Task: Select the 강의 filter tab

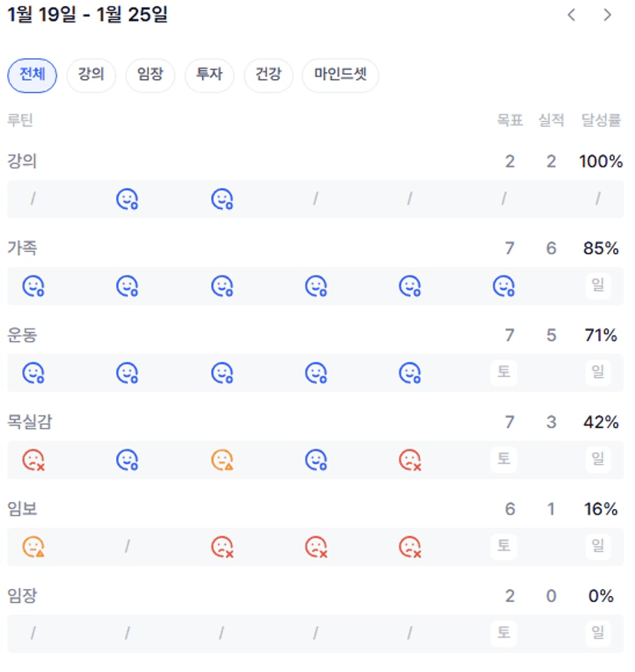Action: [x=91, y=75]
